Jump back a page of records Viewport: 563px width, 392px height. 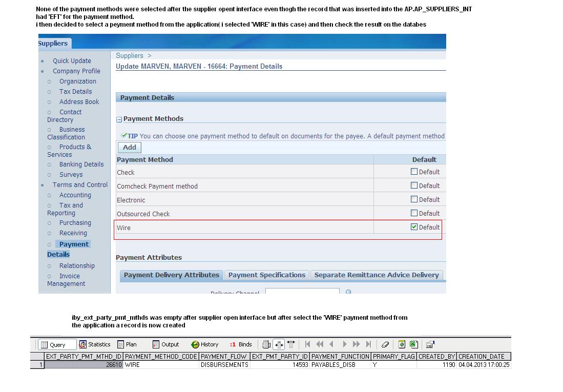click(x=320, y=344)
